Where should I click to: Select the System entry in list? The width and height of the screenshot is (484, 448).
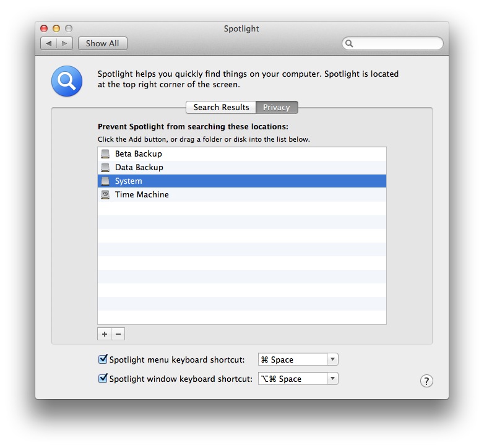click(242, 181)
